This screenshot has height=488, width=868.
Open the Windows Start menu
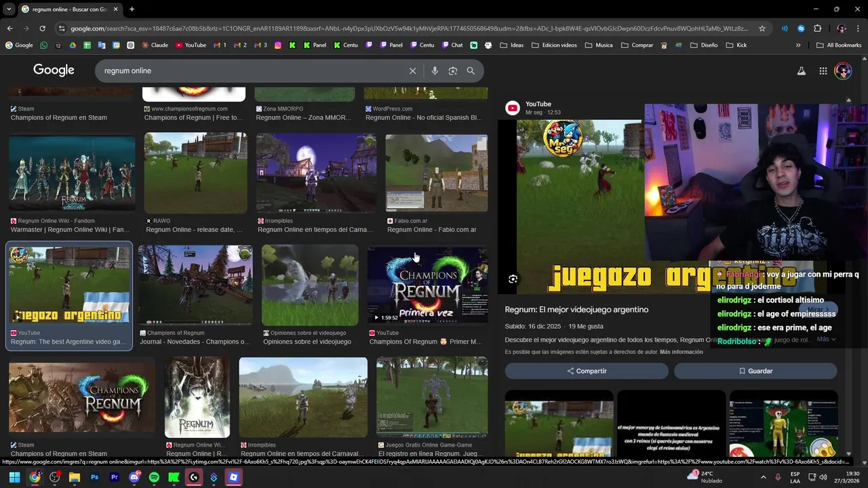click(14, 477)
